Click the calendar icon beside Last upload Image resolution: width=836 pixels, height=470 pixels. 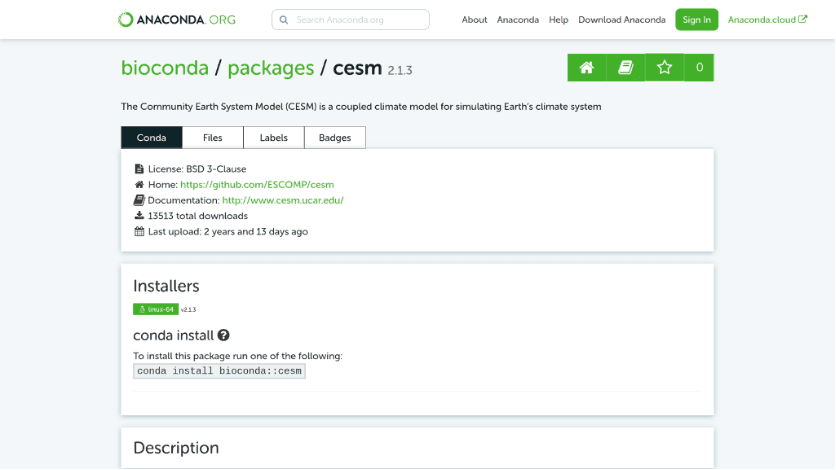tap(139, 231)
